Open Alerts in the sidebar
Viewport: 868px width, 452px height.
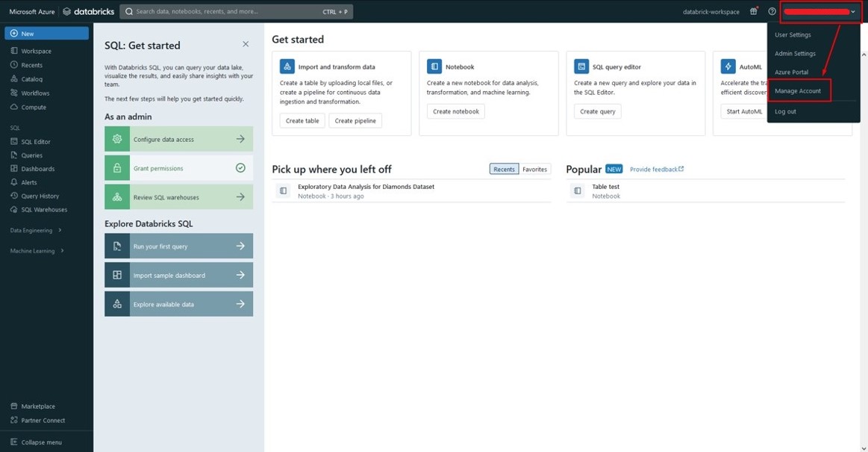24,182
